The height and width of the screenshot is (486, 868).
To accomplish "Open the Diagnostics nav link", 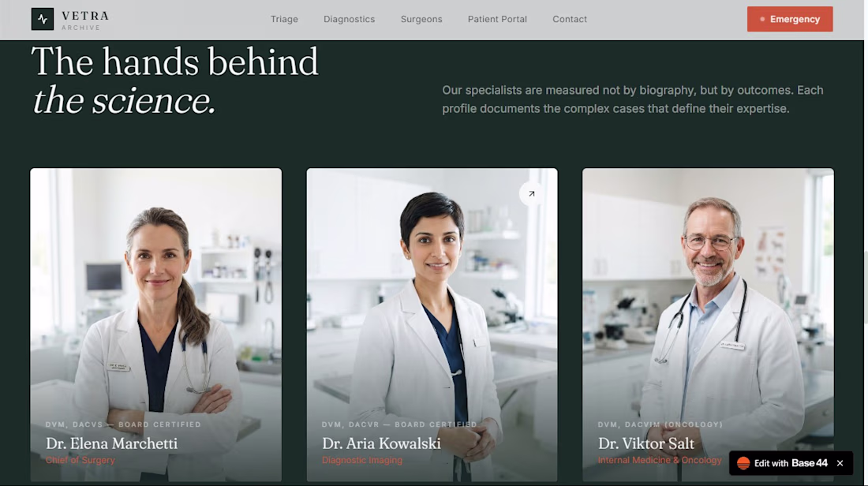I will [350, 20].
